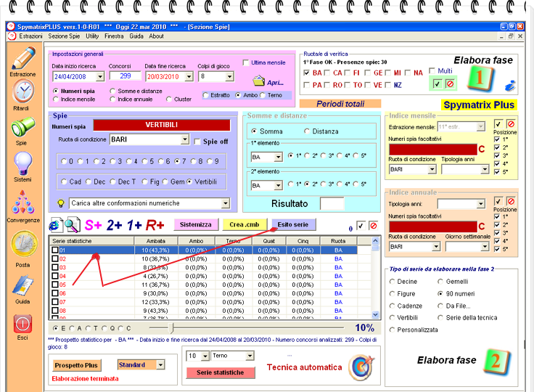This screenshot has height=392, width=534.
Task: Click red C clear icon in Indice mensile
Action: 481,150
